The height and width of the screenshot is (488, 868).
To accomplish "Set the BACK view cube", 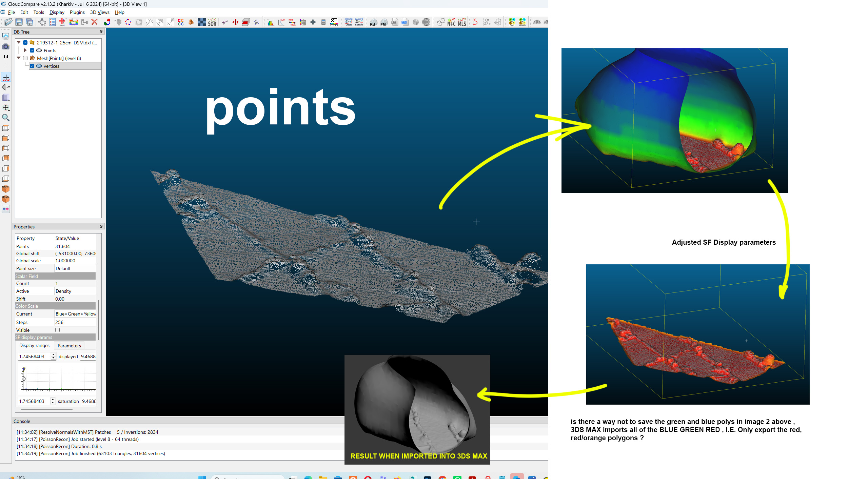I will point(6,199).
